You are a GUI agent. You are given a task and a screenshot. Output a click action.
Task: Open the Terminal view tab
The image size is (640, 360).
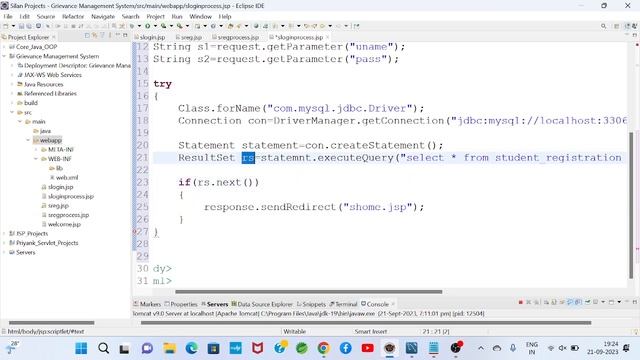tap(343, 304)
